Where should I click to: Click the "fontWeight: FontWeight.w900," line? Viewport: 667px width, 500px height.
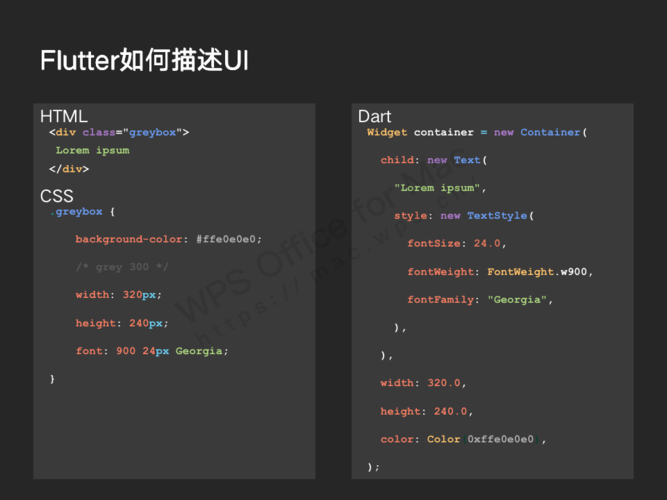[x=500, y=271]
